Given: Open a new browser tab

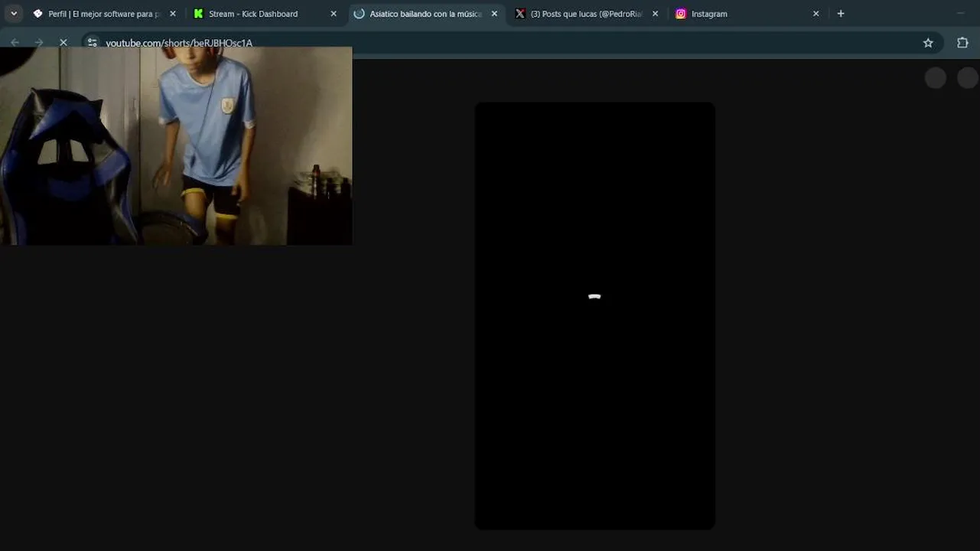Looking at the screenshot, I should coord(841,14).
